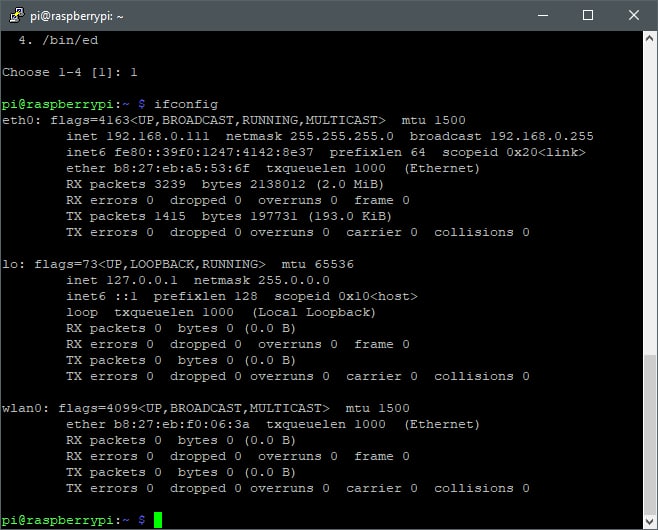The image size is (658, 530).
Task: Click eth0 IP address 192.168.0.111
Action: point(158,136)
